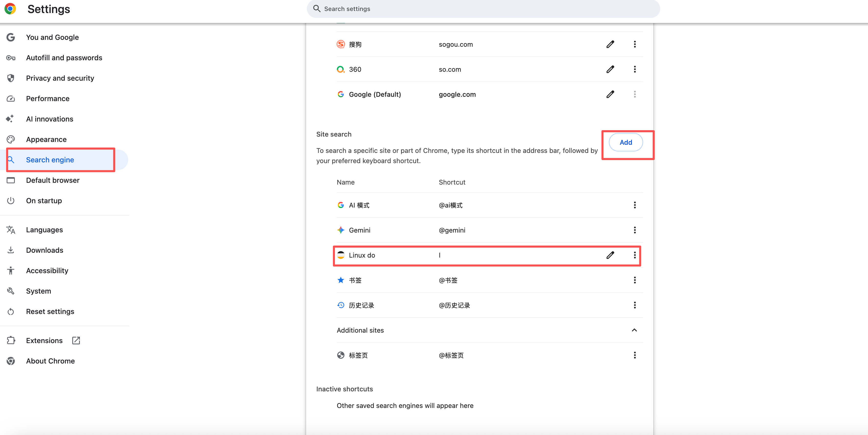The image size is (868, 435).
Task: Open more actions for 标签页 site
Action: tap(635, 355)
